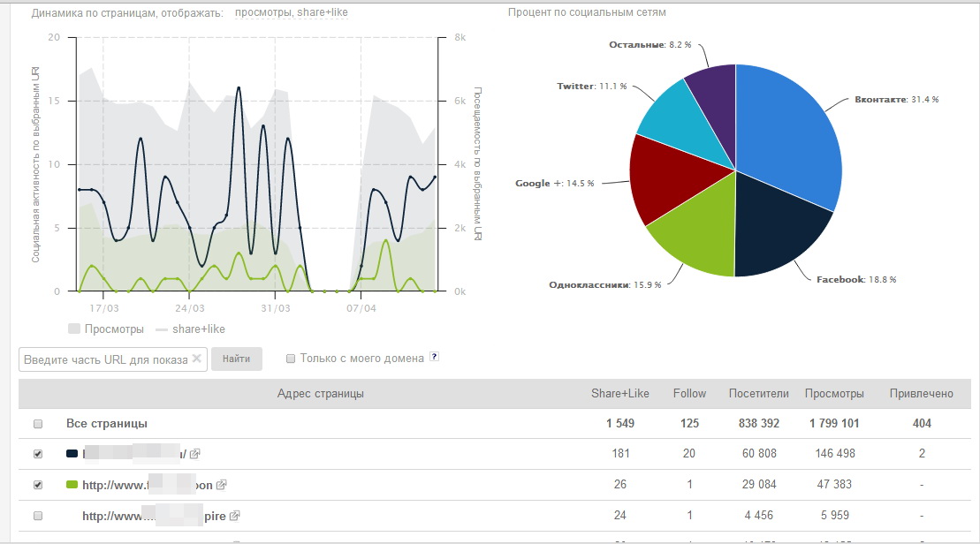980x544 pixels.
Task: Open external link icon for URL ending 'oon'
Action: [222, 485]
